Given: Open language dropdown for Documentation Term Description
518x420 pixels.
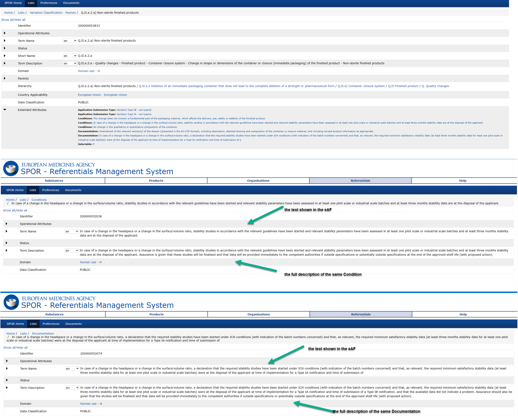Looking at the screenshot, I should tap(72, 388).
